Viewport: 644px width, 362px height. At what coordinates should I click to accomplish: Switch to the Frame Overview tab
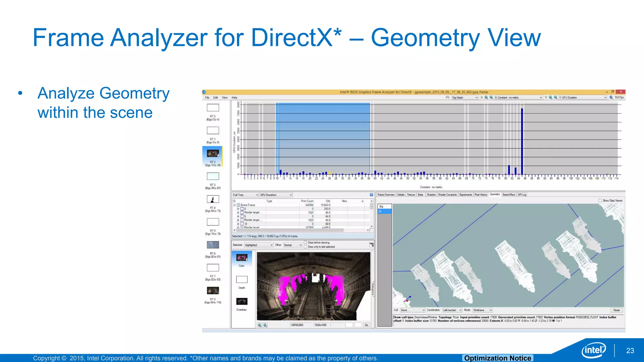[x=386, y=195]
